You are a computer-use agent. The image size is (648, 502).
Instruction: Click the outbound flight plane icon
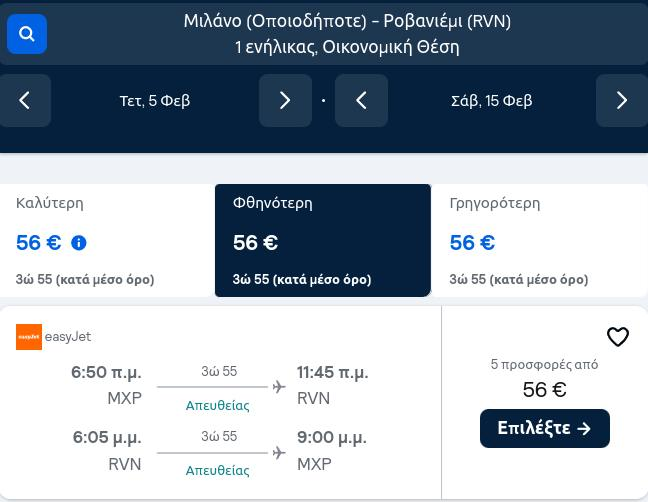point(279,387)
